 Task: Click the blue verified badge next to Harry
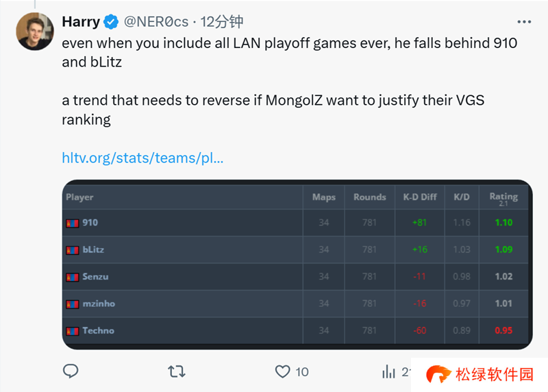pyautogui.click(x=111, y=22)
